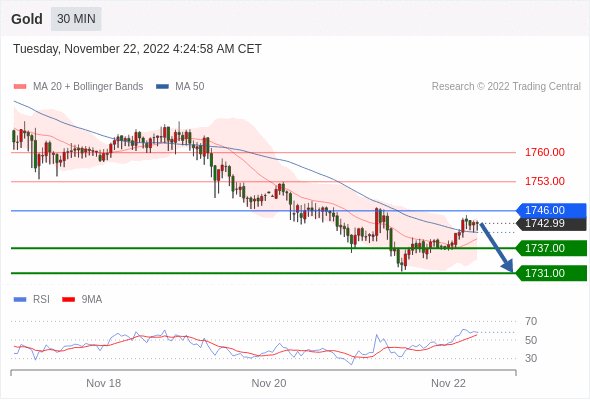590x400 pixels.
Task: Click the RSI 30 level label
Action: click(x=531, y=358)
